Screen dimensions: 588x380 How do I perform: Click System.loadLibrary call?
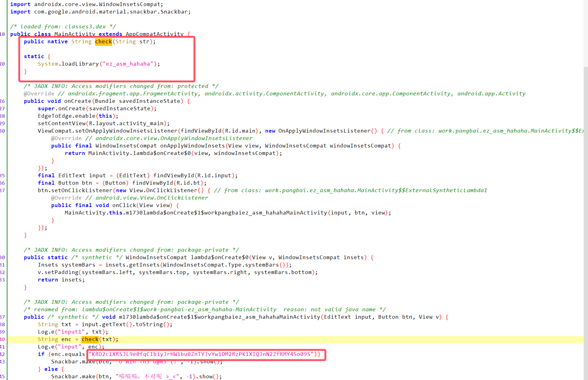(68, 64)
